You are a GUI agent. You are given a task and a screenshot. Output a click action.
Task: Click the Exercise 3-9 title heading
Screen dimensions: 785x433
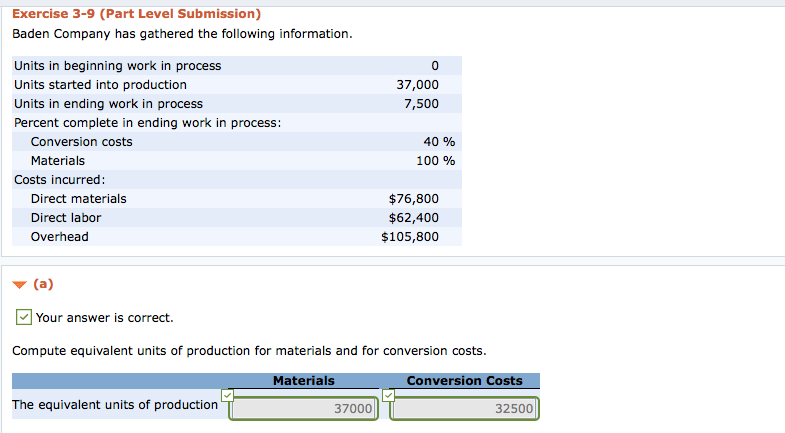[x=136, y=14]
